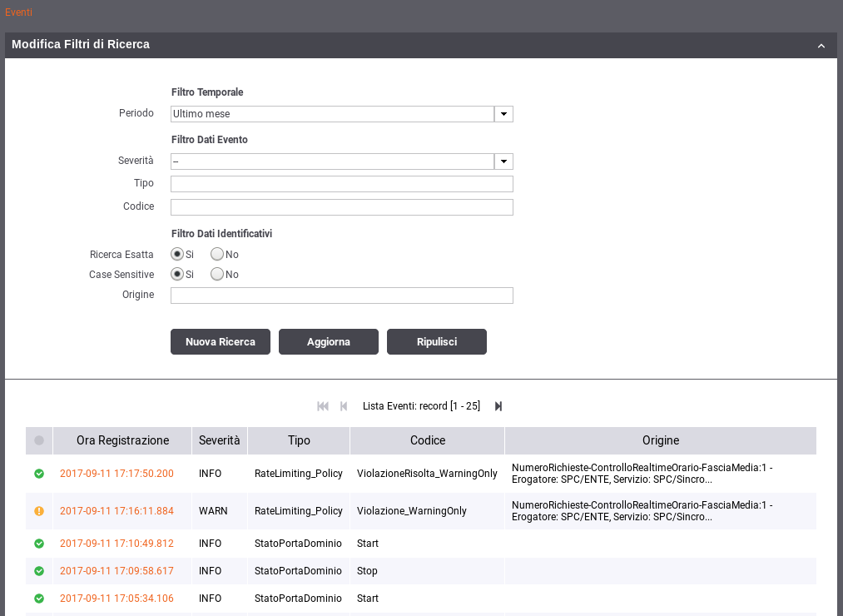The width and height of the screenshot is (843, 616).
Task: Click the Origine text of the WARN event
Action: [x=642, y=511]
